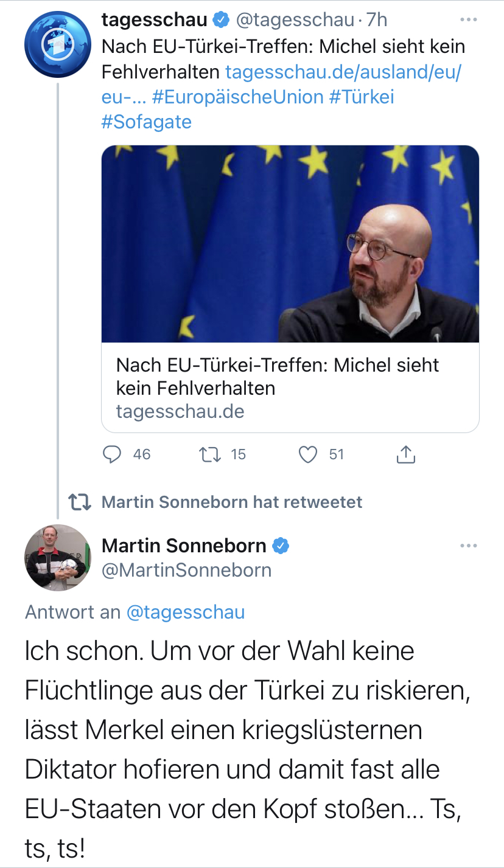Tap tagesschau's verified badge
Screen dimensions: 504x868
pyautogui.click(x=220, y=20)
